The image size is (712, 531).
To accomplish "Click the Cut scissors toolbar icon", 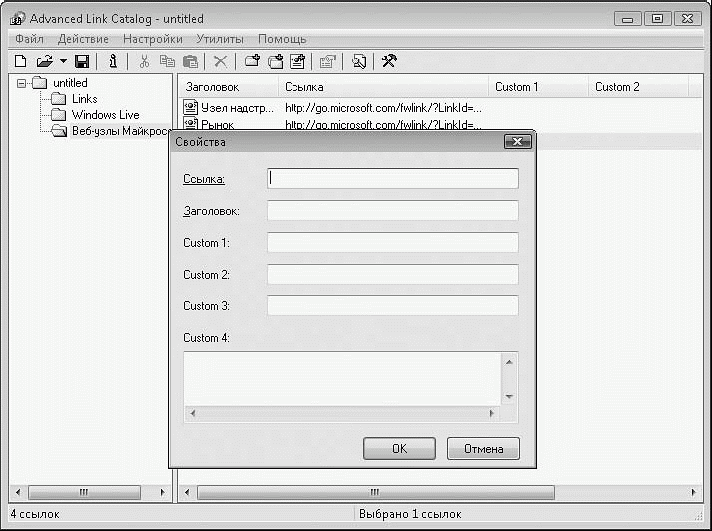I will click(145, 62).
